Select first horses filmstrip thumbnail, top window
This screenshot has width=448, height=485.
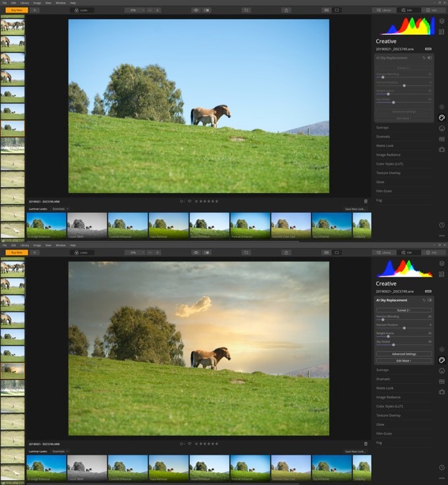(13, 27)
